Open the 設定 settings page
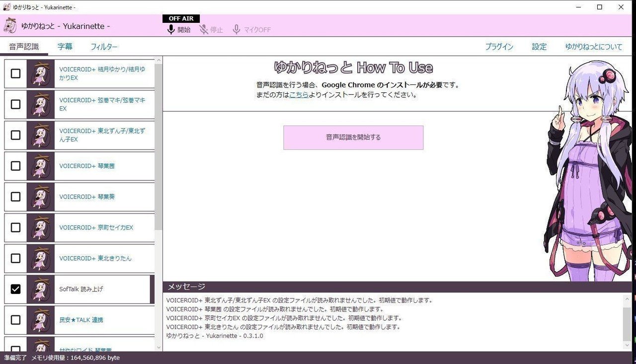This screenshot has height=364, width=636. (x=539, y=46)
